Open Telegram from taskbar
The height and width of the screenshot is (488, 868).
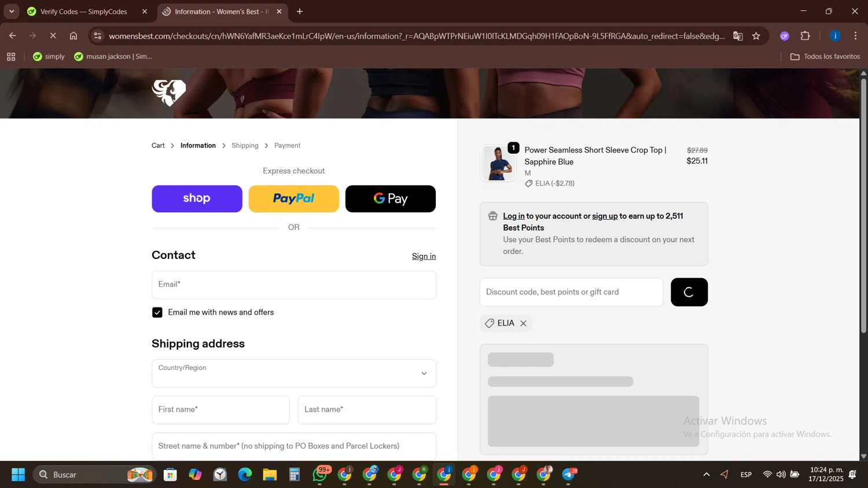pos(569,475)
